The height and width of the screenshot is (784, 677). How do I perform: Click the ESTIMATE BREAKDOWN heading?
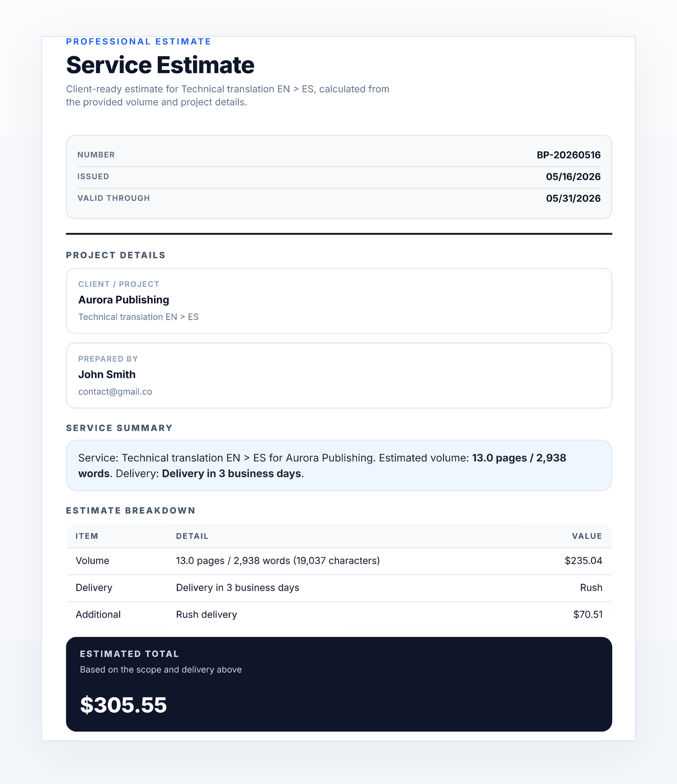click(x=131, y=510)
